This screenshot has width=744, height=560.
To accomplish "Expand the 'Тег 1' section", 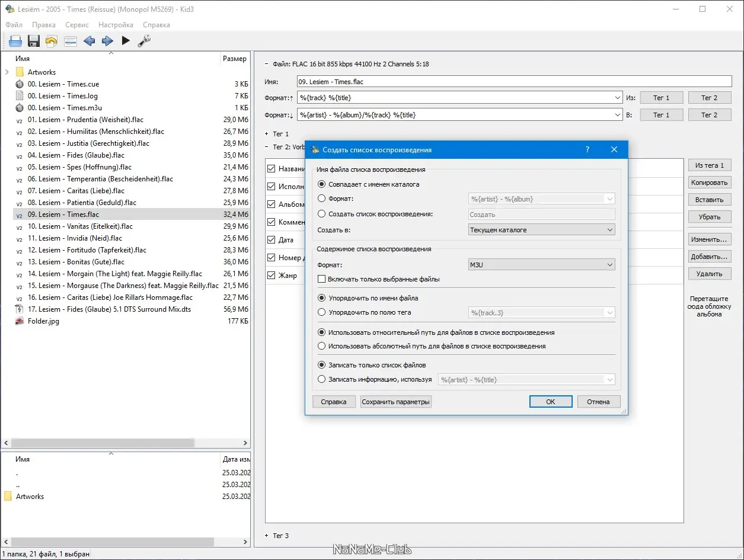I will [267, 134].
